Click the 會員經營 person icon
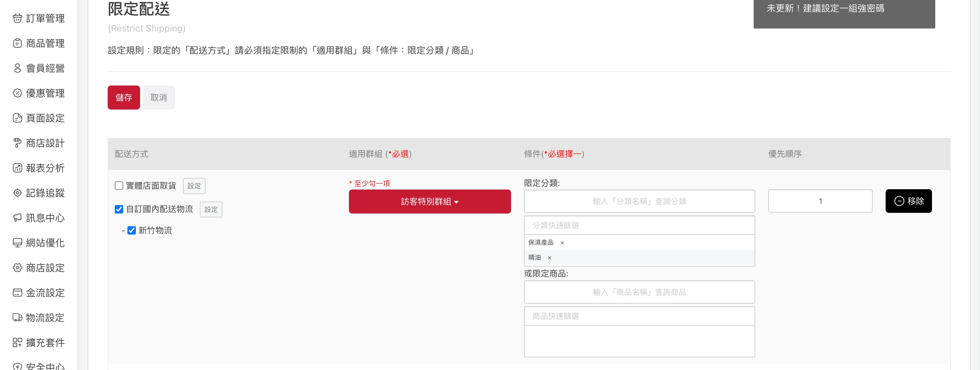Image resolution: width=980 pixels, height=370 pixels. [x=18, y=68]
